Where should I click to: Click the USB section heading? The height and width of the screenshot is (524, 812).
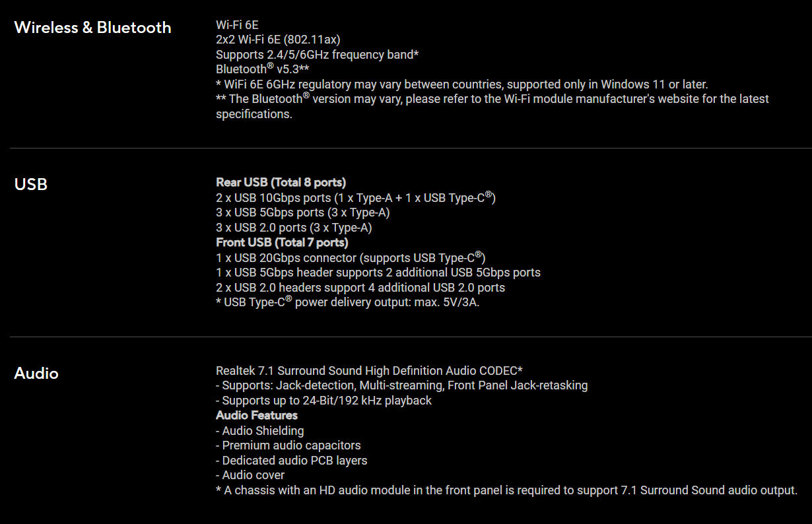tap(31, 184)
